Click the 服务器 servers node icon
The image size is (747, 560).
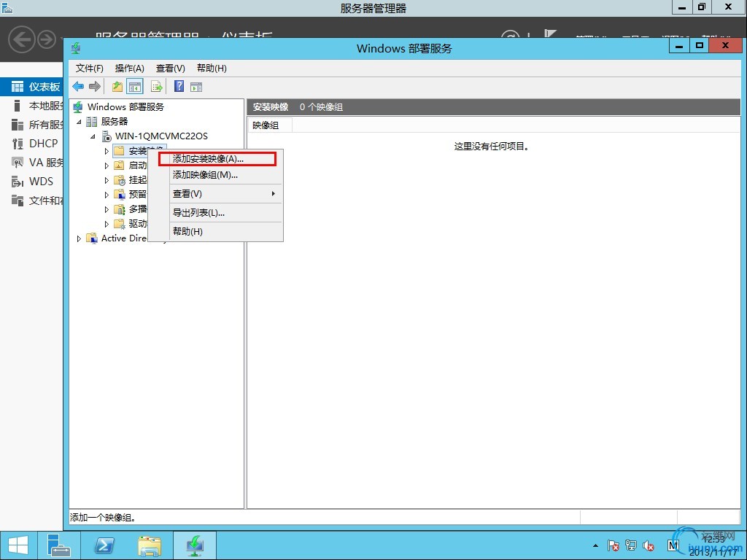(91, 122)
